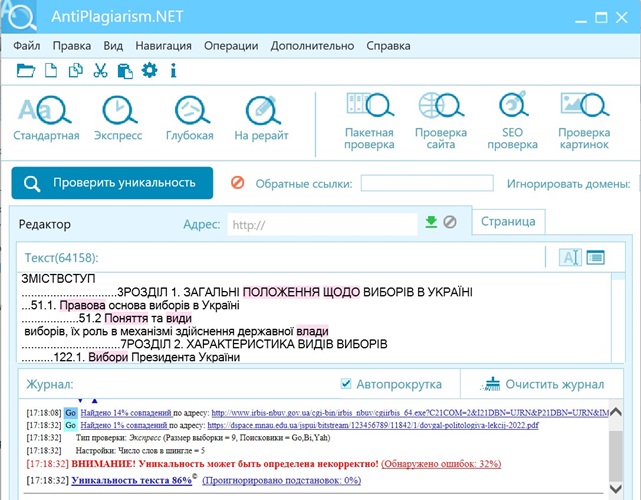This screenshot has width=641, height=500.
Task: Run the На рерайт check
Action: pyautogui.click(x=262, y=118)
